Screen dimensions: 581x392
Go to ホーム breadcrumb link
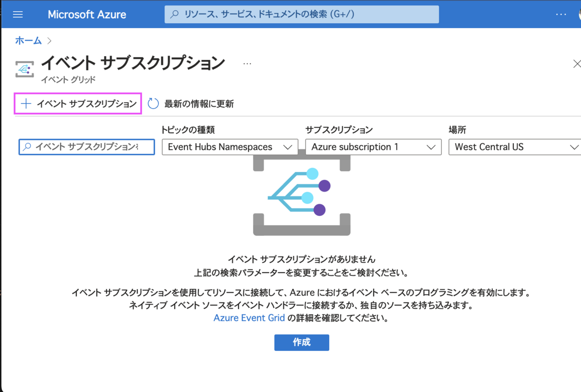[x=29, y=41]
